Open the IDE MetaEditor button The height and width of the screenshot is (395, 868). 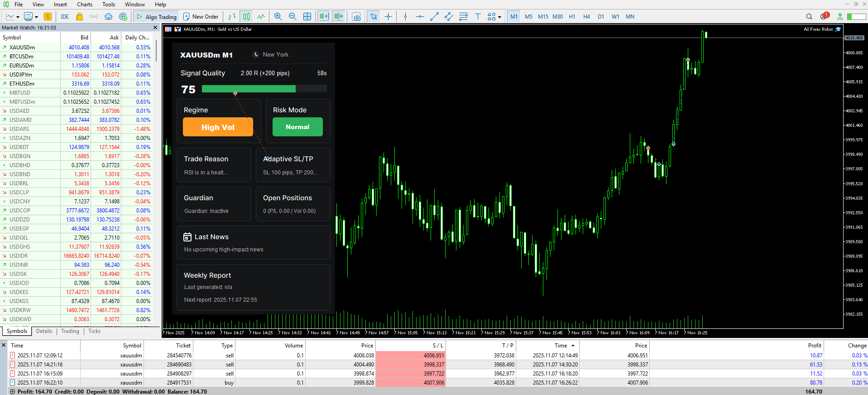coord(65,17)
